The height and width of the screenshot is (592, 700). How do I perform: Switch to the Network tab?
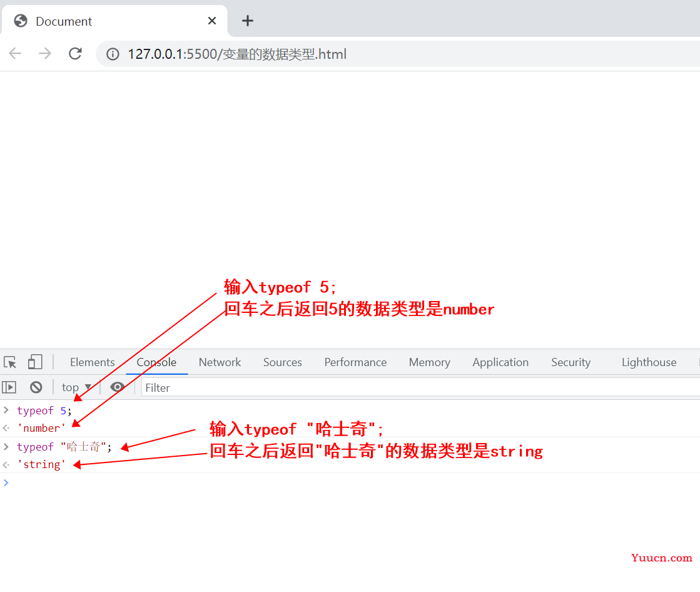[x=220, y=362]
